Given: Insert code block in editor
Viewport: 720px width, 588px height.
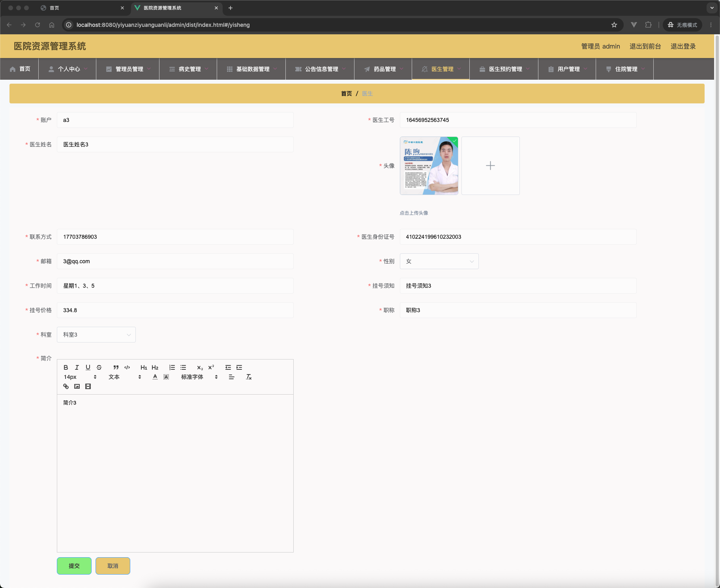Looking at the screenshot, I should point(127,367).
